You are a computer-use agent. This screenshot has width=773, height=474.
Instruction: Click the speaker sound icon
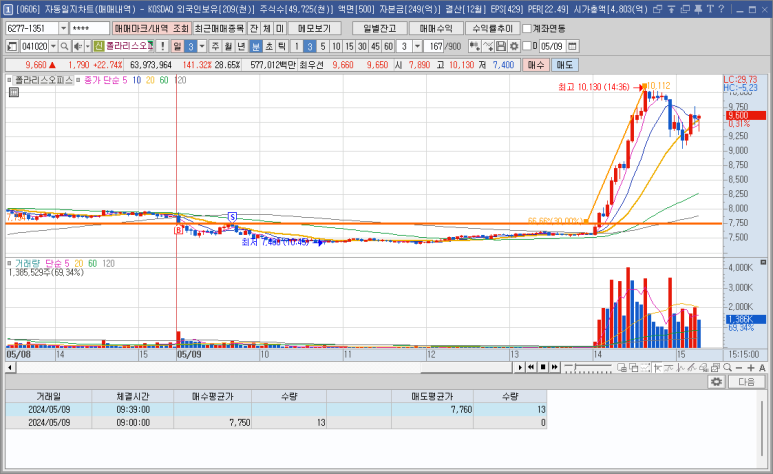pos(77,46)
